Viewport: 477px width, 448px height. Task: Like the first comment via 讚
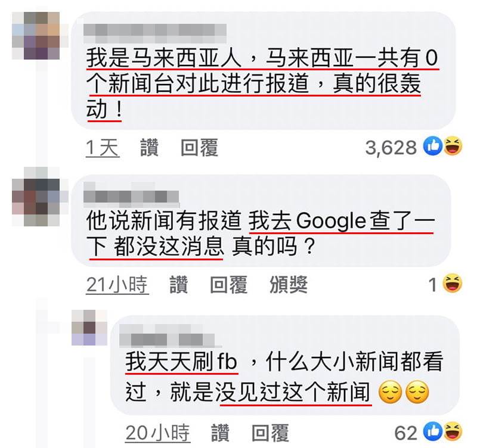(x=150, y=148)
